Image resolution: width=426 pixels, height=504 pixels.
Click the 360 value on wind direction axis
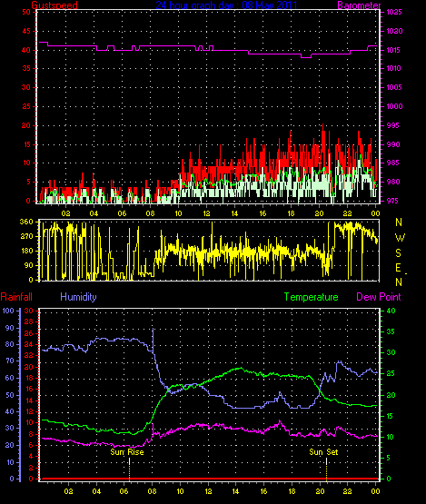coord(26,222)
